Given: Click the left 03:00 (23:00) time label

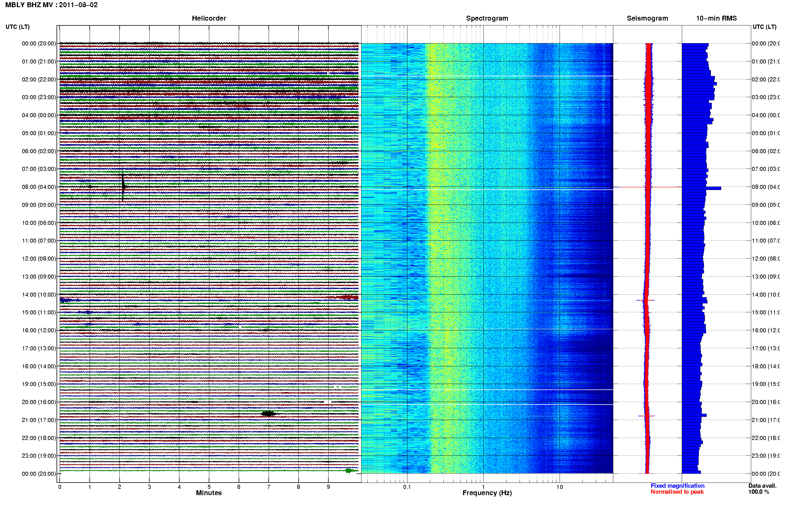Looking at the screenshot, I should (x=39, y=97).
